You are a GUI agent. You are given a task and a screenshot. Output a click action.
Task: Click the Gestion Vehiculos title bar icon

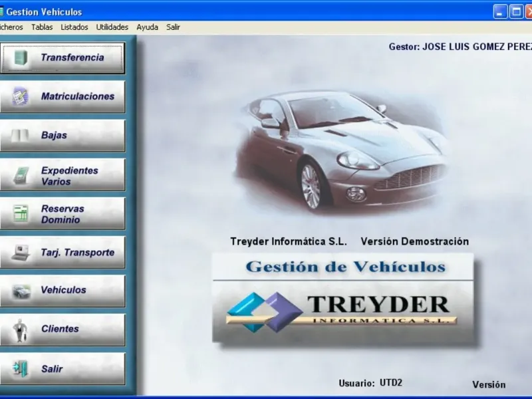click(x=1, y=12)
